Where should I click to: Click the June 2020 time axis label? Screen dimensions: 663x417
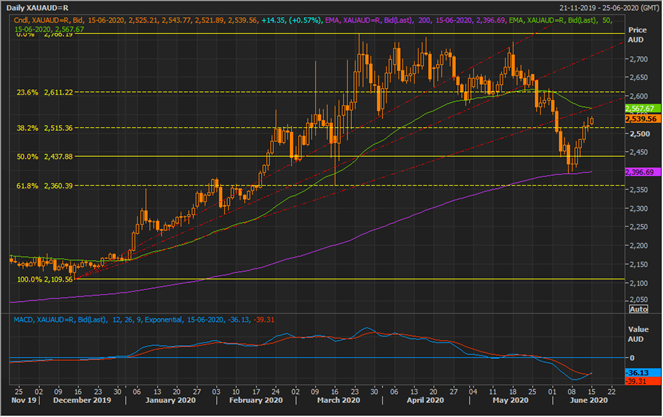pos(588,400)
